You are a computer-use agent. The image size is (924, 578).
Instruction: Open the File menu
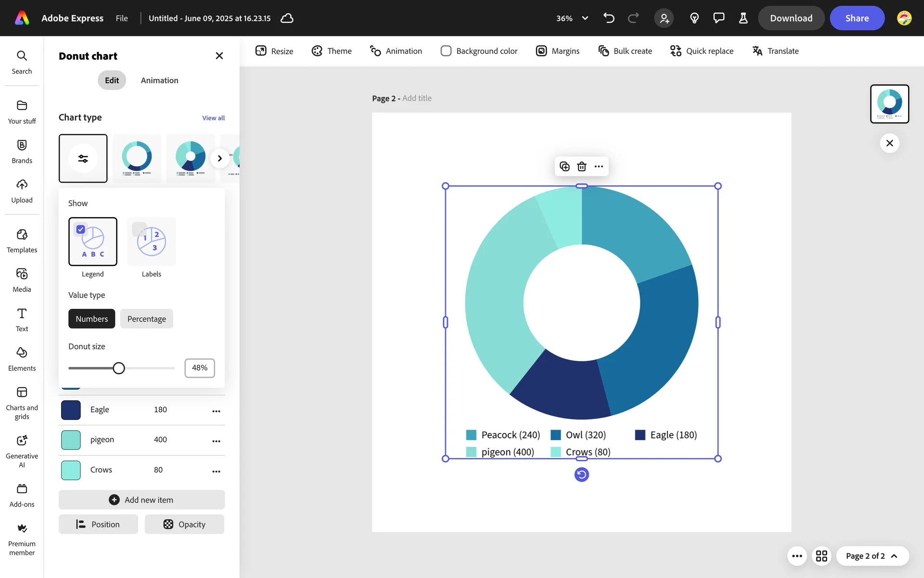(122, 18)
